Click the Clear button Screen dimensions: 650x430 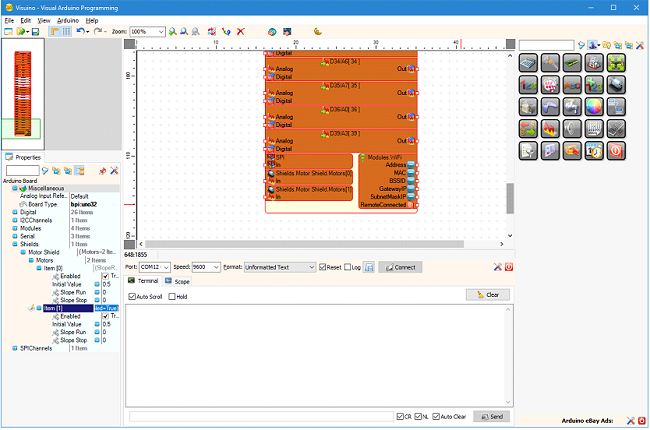click(x=488, y=295)
